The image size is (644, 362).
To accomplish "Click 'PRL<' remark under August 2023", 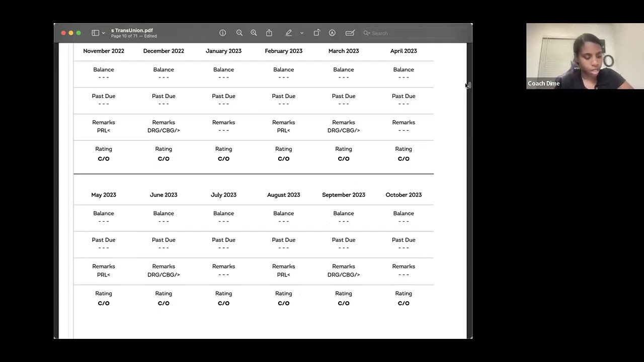I will 284,275.
